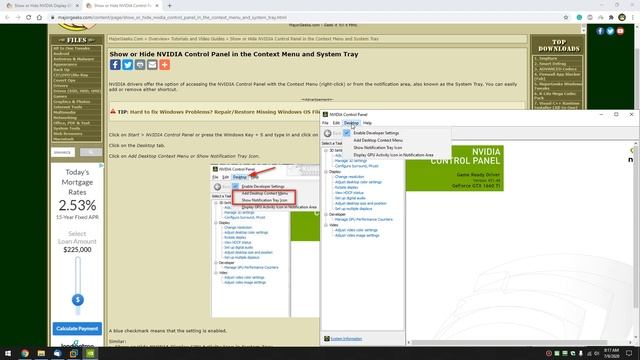Collapse the Developer tree node

click(x=326, y=214)
